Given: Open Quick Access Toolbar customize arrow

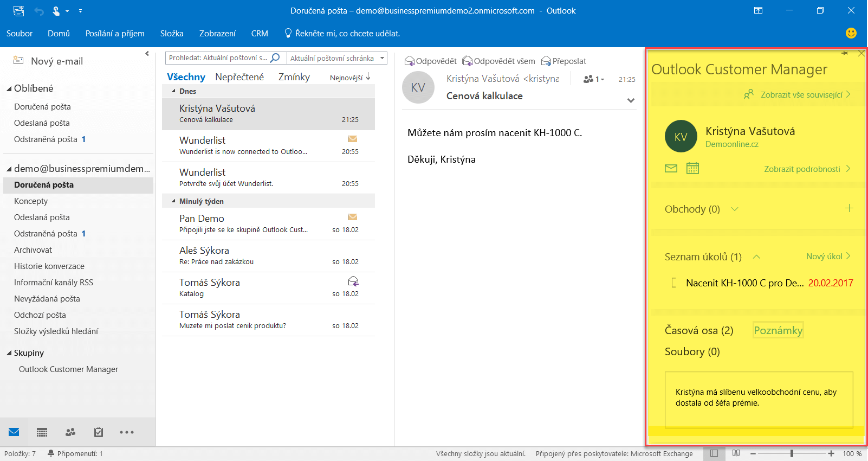Looking at the screenshot, I should (x=80, y=11).
